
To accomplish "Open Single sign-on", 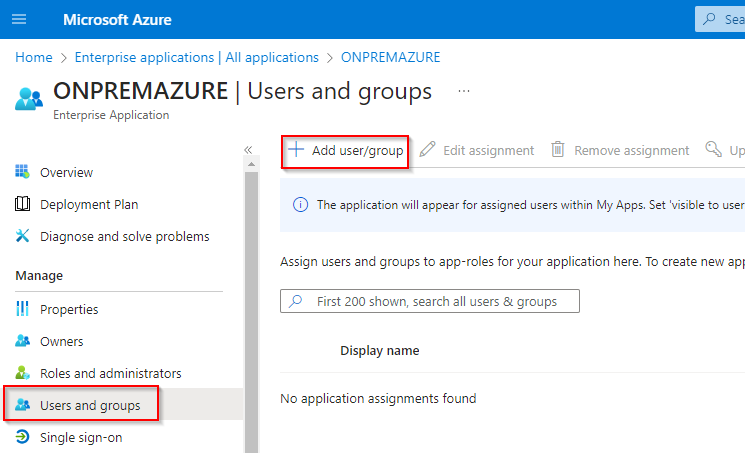I will click(81, 437).
